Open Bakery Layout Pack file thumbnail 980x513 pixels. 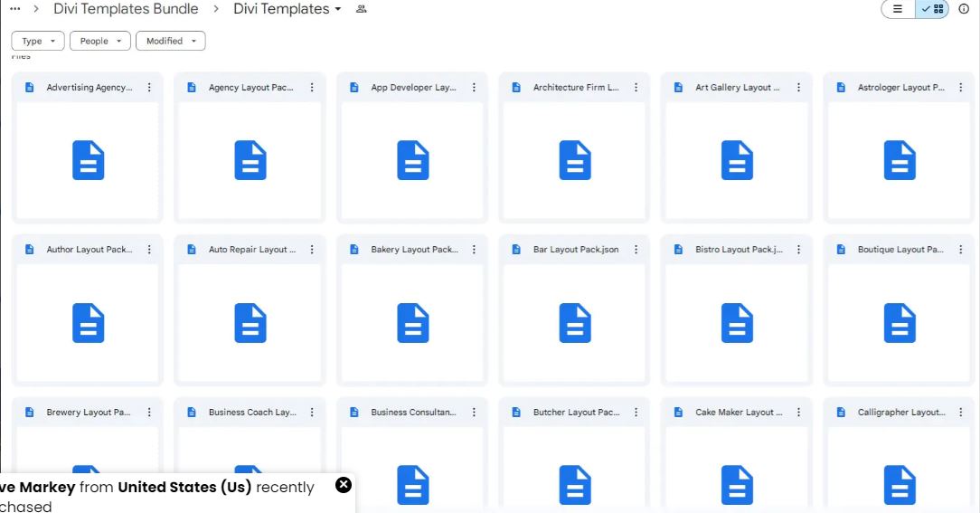point(412,323)
